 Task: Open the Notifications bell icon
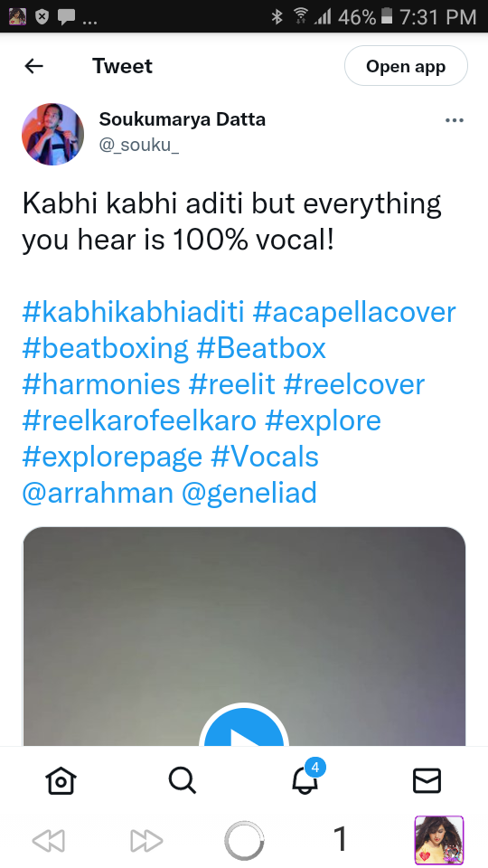point(305,780)
